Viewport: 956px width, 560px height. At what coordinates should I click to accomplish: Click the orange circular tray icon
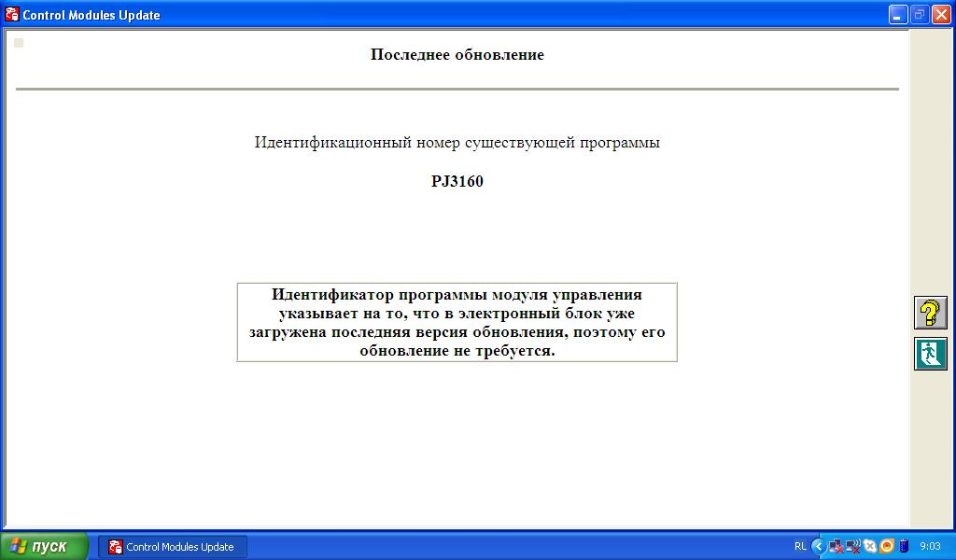887,546
